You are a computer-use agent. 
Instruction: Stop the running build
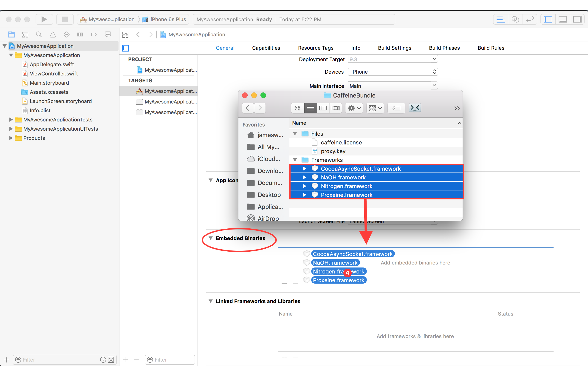coord(65,19)
